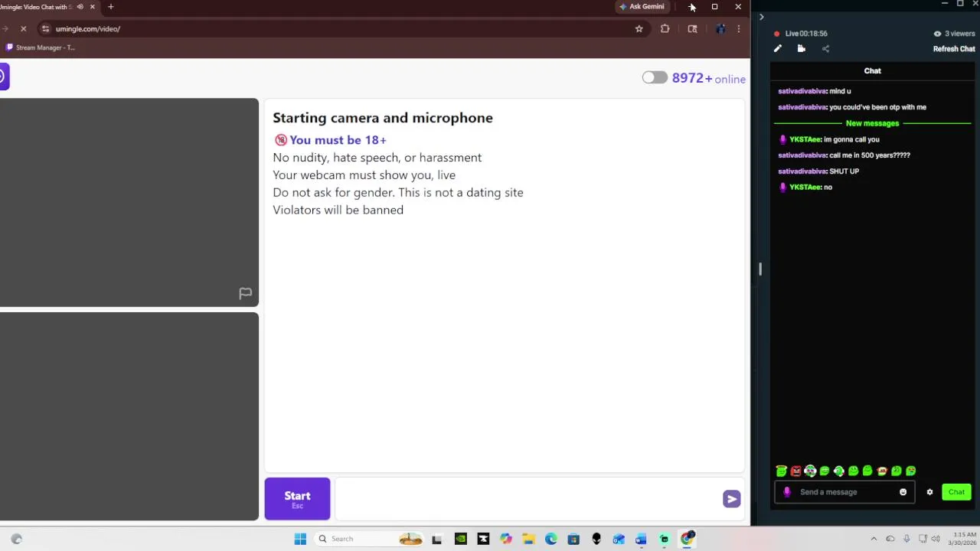Open Chrome three-dot menu

738,29
